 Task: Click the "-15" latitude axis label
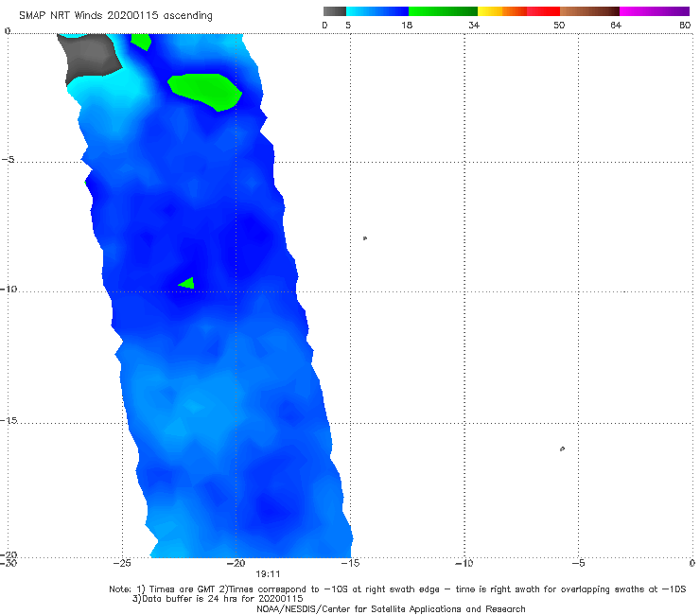9,420
